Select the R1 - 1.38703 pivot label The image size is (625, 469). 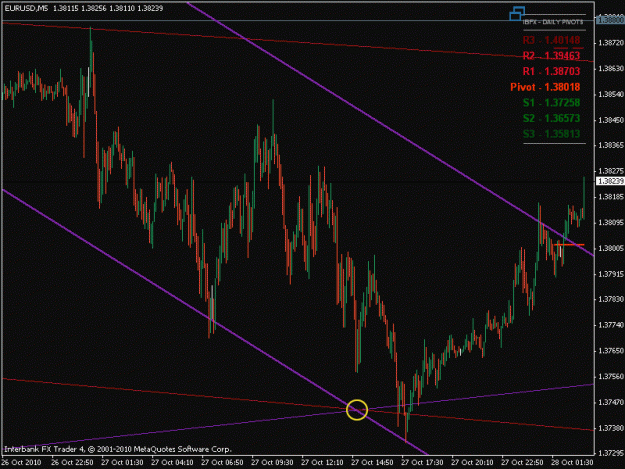(551, 71)
